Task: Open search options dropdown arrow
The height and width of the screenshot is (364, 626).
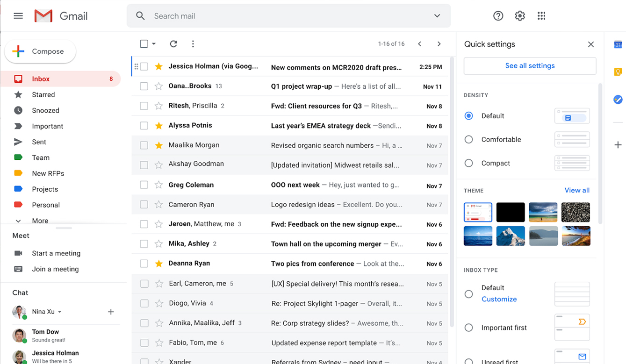Action: [x=437, y=16]
